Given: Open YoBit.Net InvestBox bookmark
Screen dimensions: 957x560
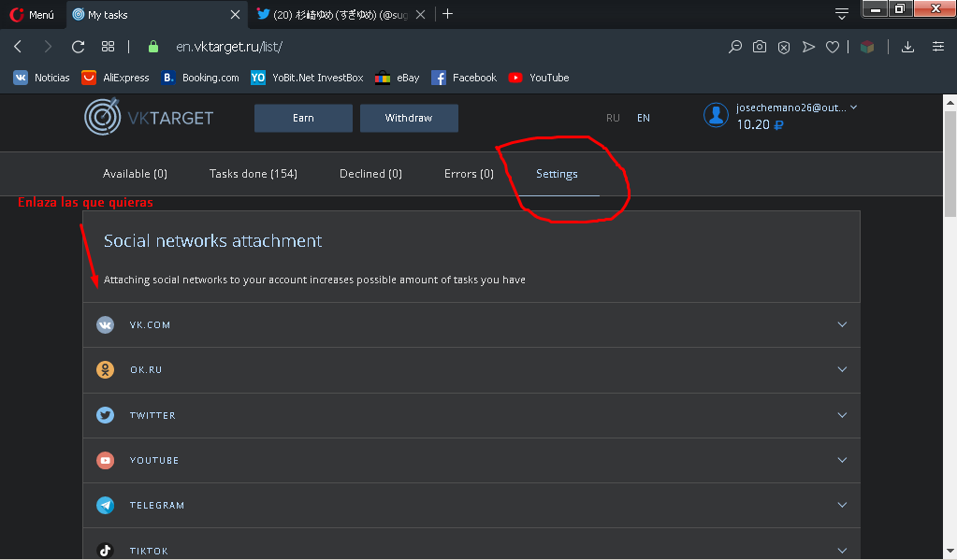Looking at the screenshot, I should 307,78.
